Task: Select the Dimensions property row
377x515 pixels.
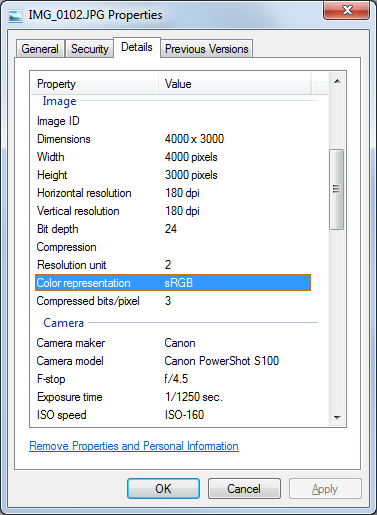Action: tap(173, 139)
